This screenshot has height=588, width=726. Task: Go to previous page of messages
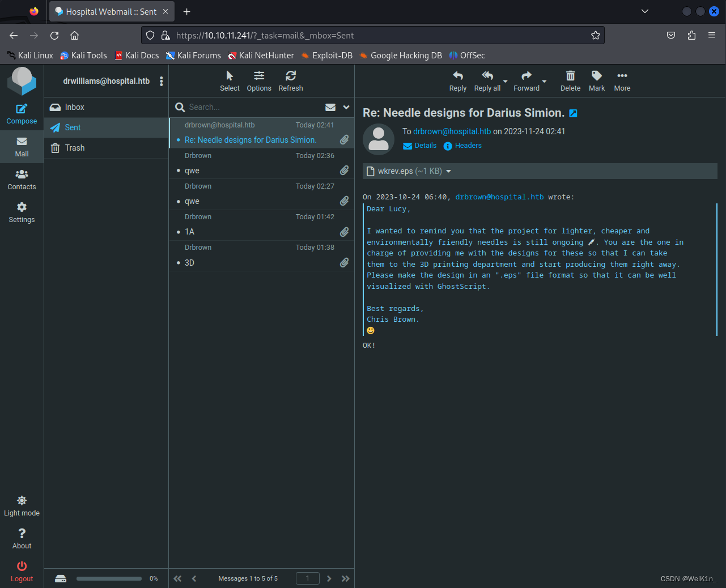pos(194,578)
